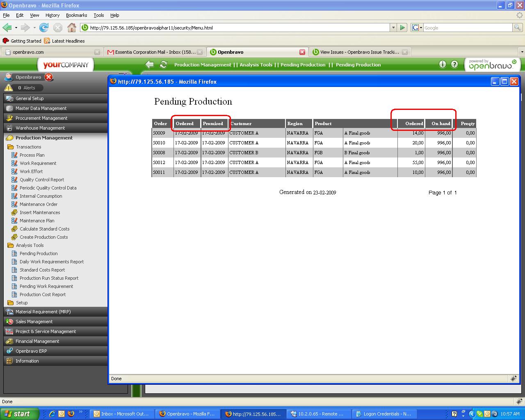The image size is (525, 420).
Task: Click the ordered quantity 55,00 cell
Action: [418, 162]
